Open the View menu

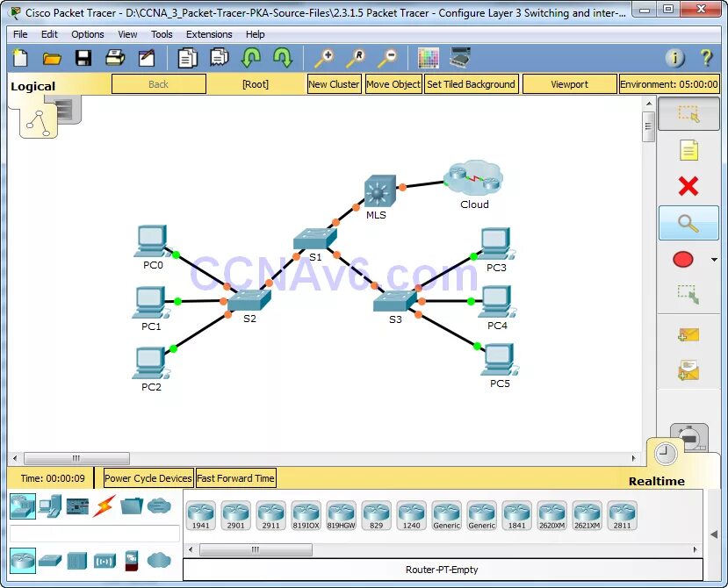127,34
